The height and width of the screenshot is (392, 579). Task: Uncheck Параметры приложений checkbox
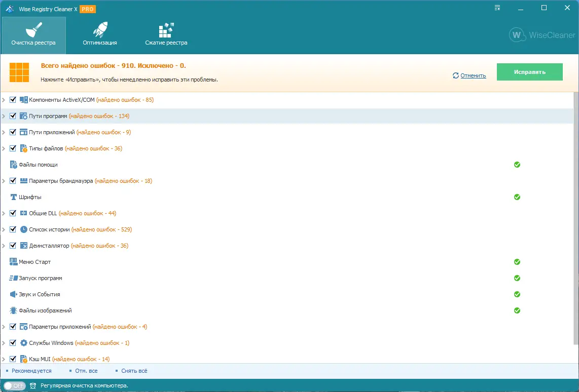13,327
